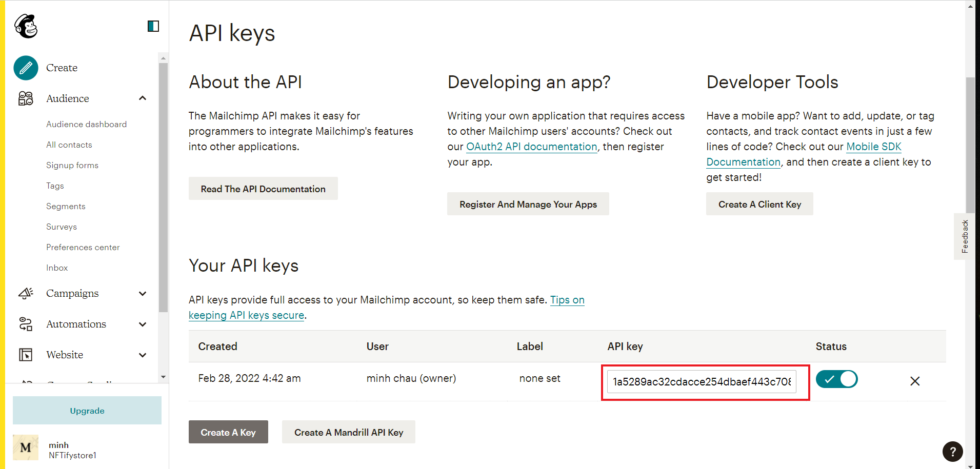Viewport: 980px width, 469px height.
Task: Click the API key text field
Action: (x=702, y=381)
